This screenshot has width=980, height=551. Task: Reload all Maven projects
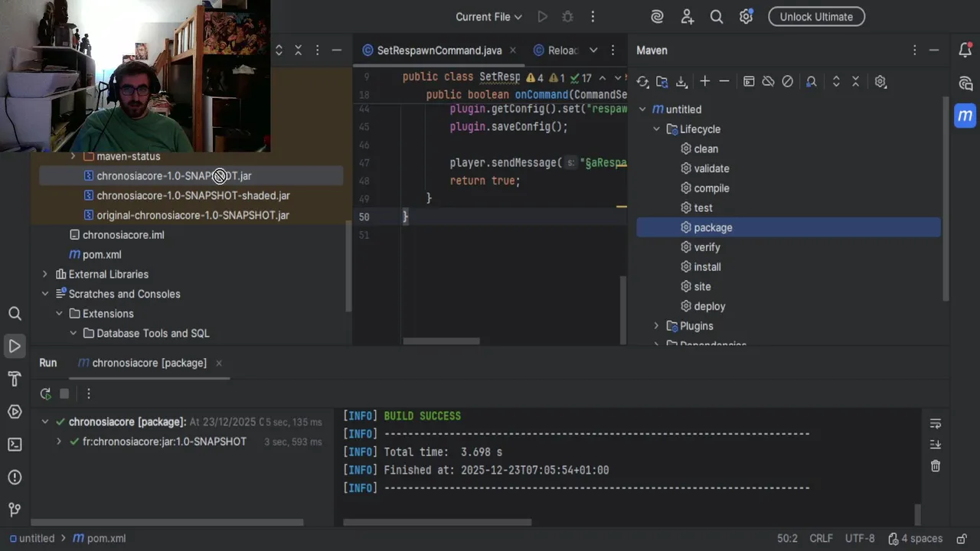(x=642, y=81)
